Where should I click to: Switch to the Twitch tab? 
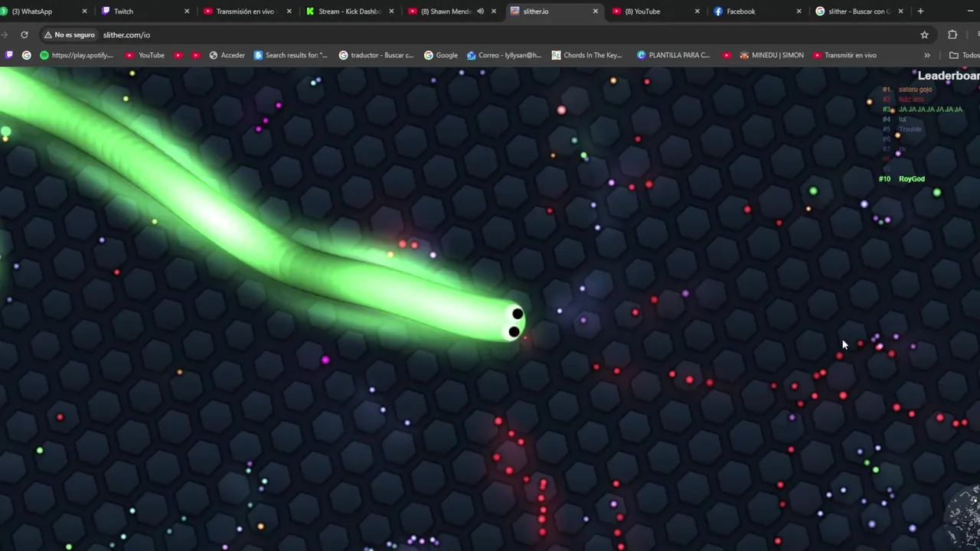[x=143, y=11]
